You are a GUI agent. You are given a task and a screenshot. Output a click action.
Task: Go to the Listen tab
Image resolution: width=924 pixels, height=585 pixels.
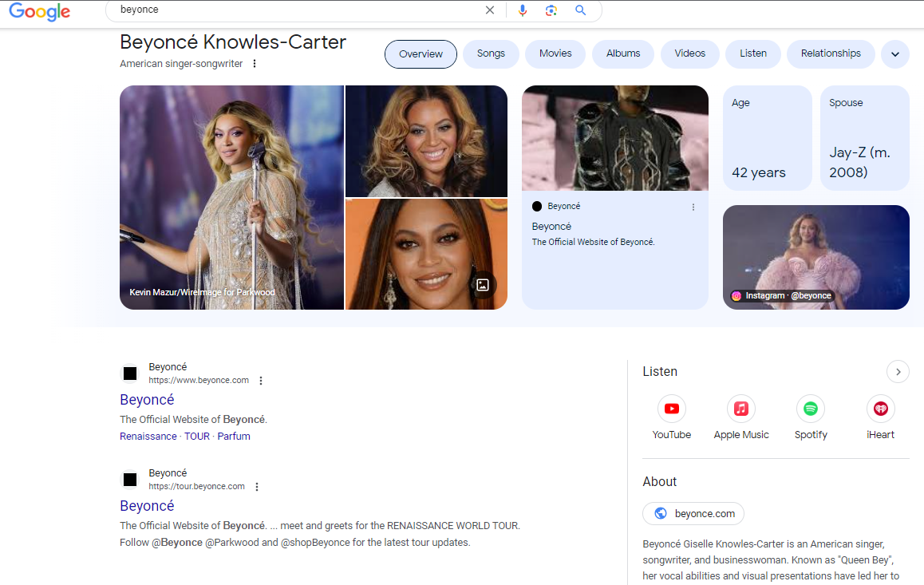(753, 53)
